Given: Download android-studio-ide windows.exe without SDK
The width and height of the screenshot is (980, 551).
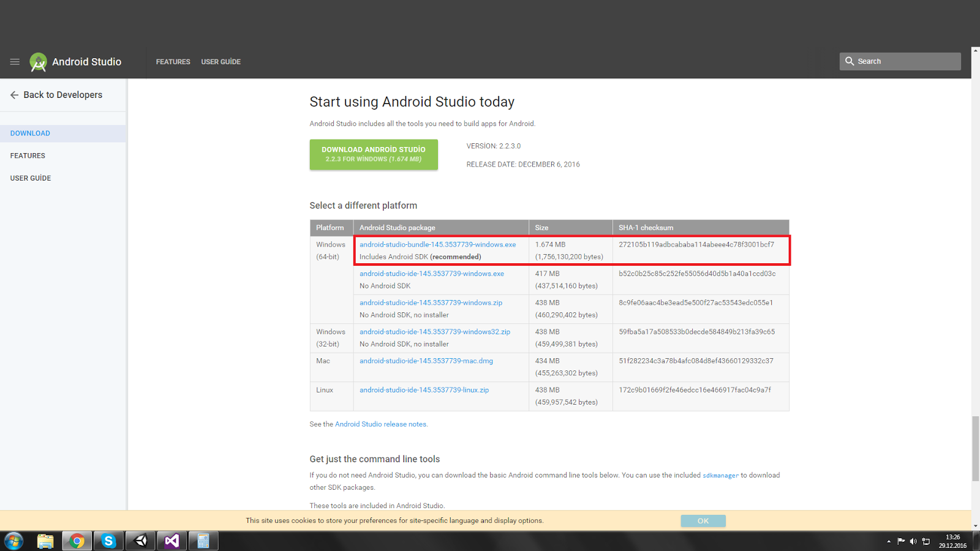Looking at the screenshot, I should point(432,274).
